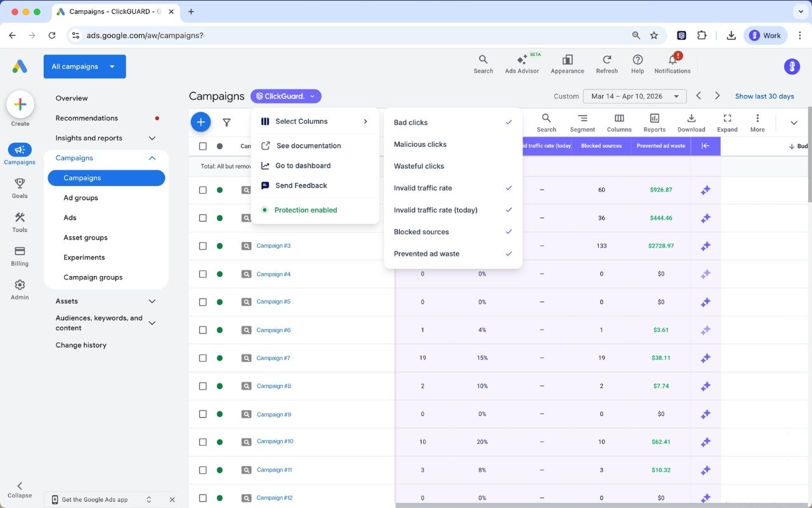This screenshot has height=508, width=812.
Task: Select Go to dashboard menu entry
Action: pos(315,166)
